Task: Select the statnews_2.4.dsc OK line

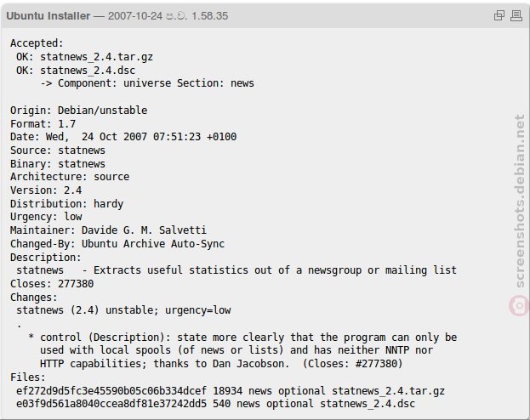Action: [x=76, y=71]
